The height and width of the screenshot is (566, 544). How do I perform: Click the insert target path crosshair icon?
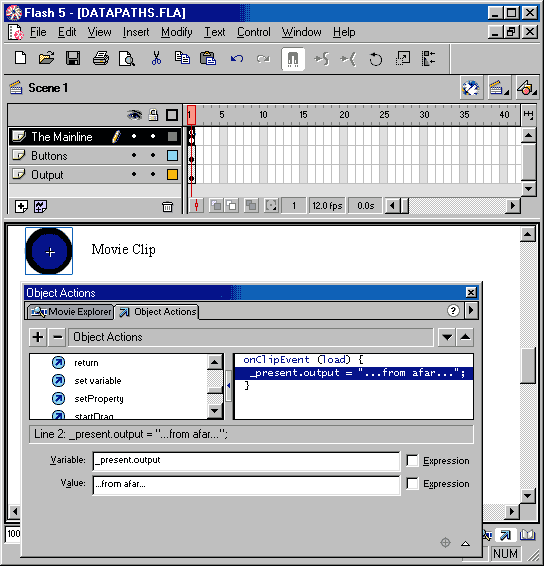(445, 543)
